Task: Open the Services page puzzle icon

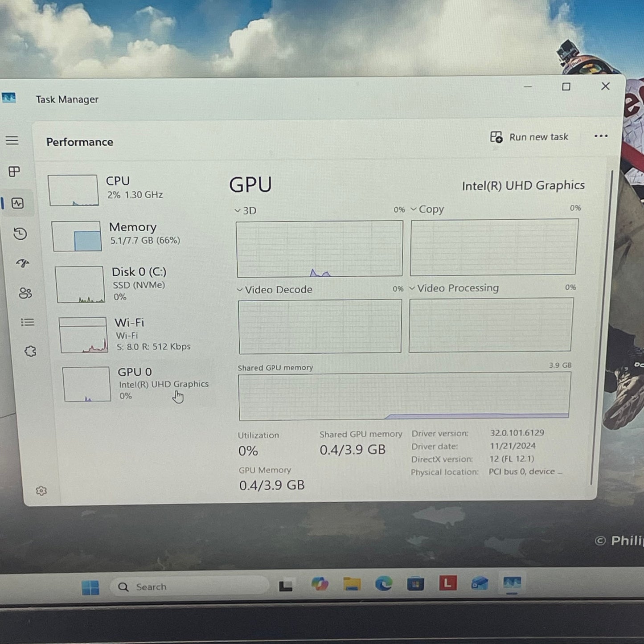Action: tap(30, 351)
